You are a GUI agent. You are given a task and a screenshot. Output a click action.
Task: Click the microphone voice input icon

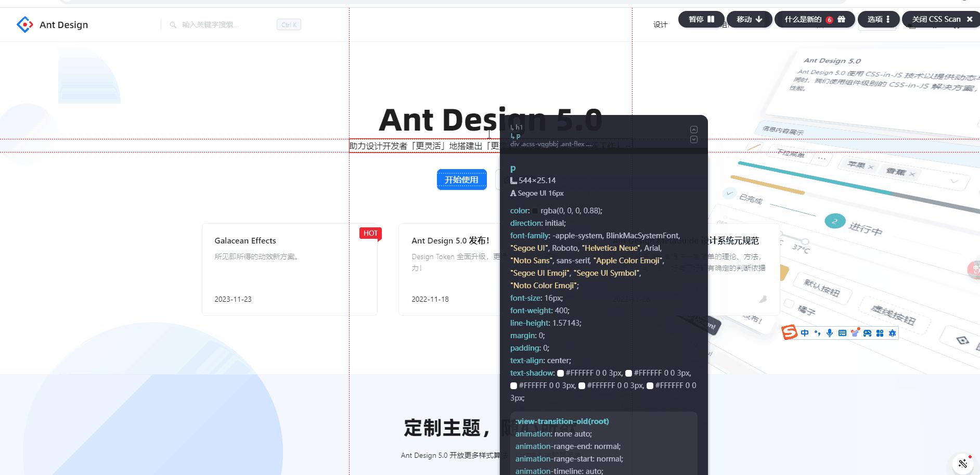(x=830, y=333)
